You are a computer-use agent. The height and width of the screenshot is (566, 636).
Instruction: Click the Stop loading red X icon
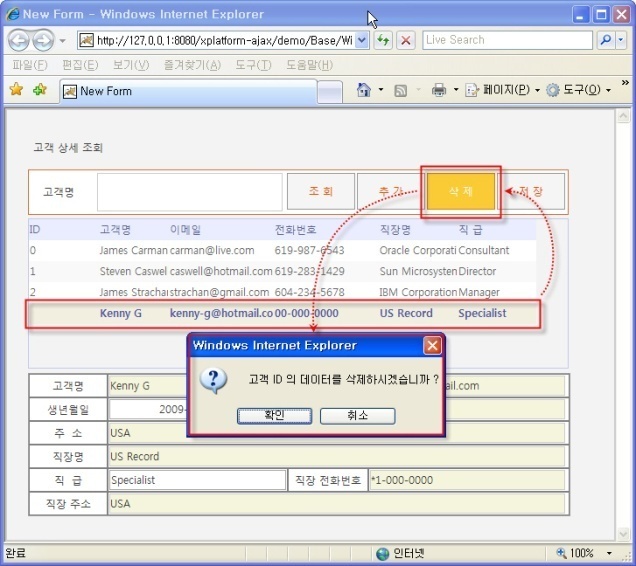click(406, 40)
